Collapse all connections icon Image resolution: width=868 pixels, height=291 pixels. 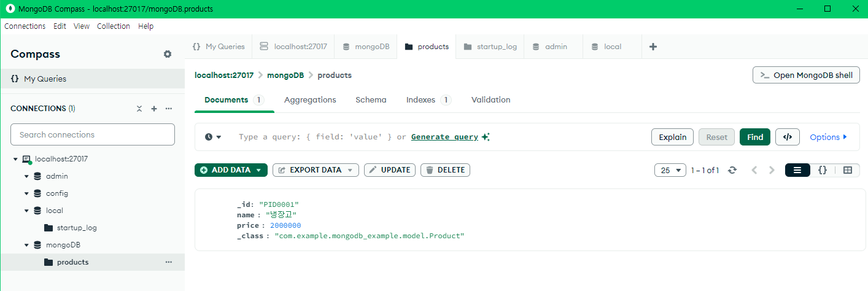(139, 109)
